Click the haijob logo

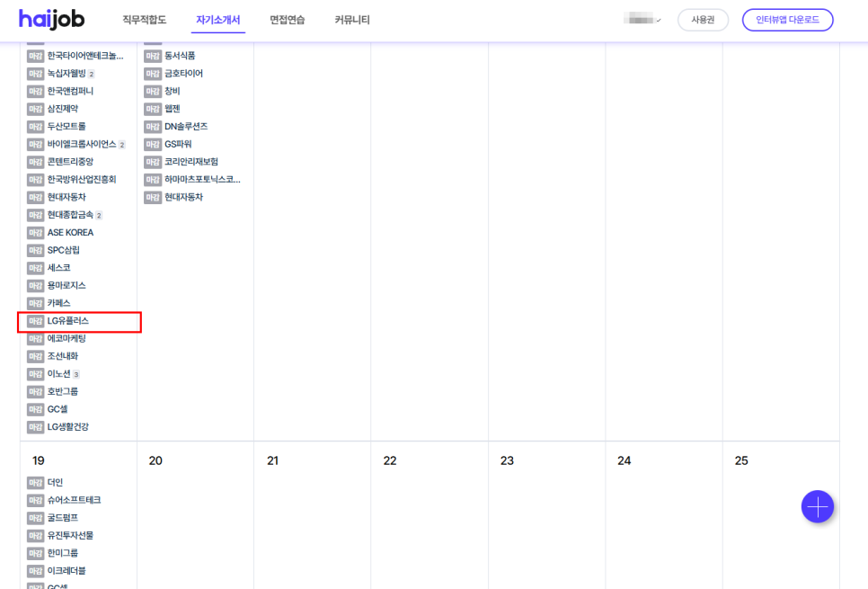(52, 20)
